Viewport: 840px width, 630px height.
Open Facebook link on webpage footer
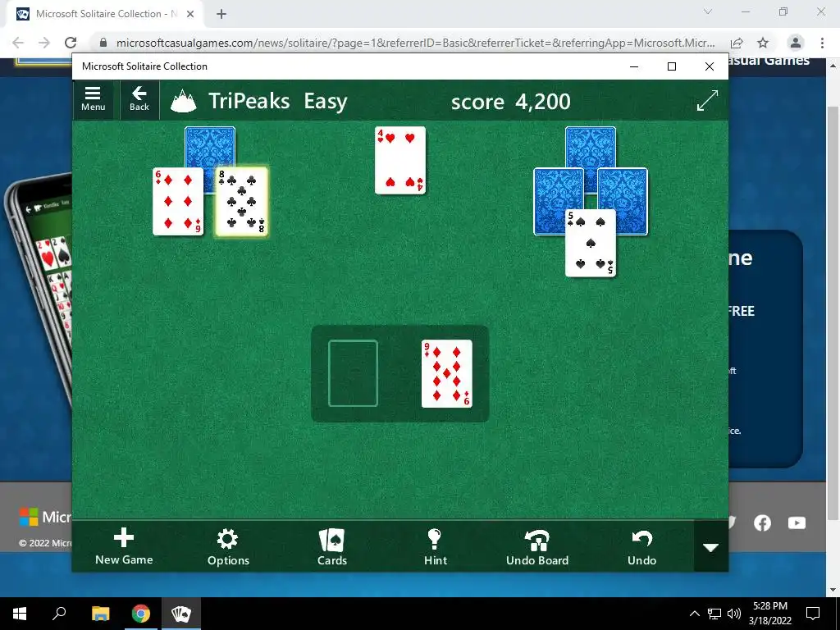click(x=762, y=523)
